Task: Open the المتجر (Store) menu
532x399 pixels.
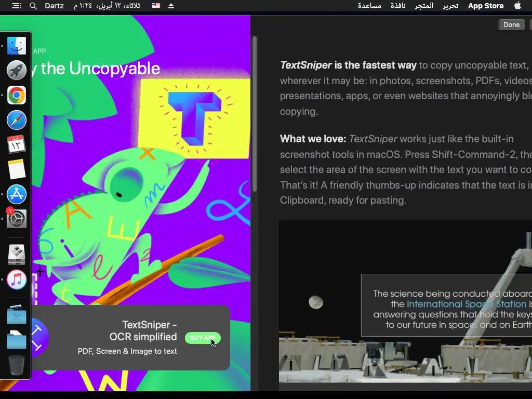Action: (424, 6)
